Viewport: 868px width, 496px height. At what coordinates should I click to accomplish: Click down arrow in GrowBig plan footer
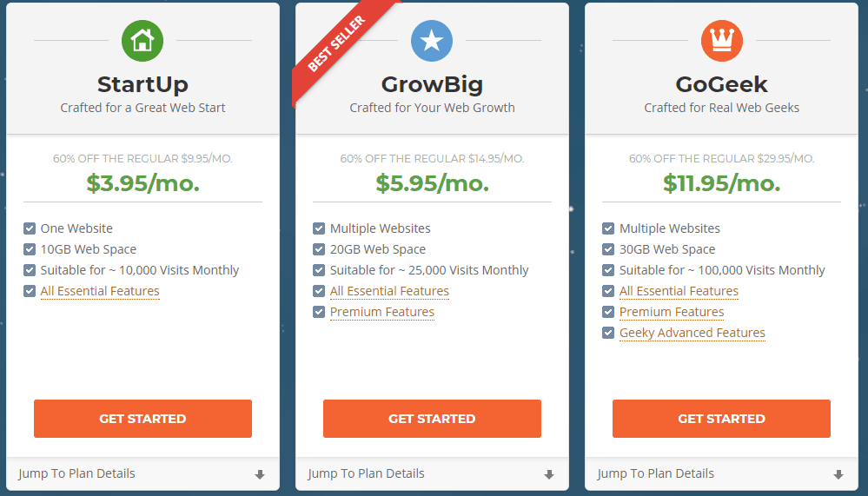[x=549, y=474]
